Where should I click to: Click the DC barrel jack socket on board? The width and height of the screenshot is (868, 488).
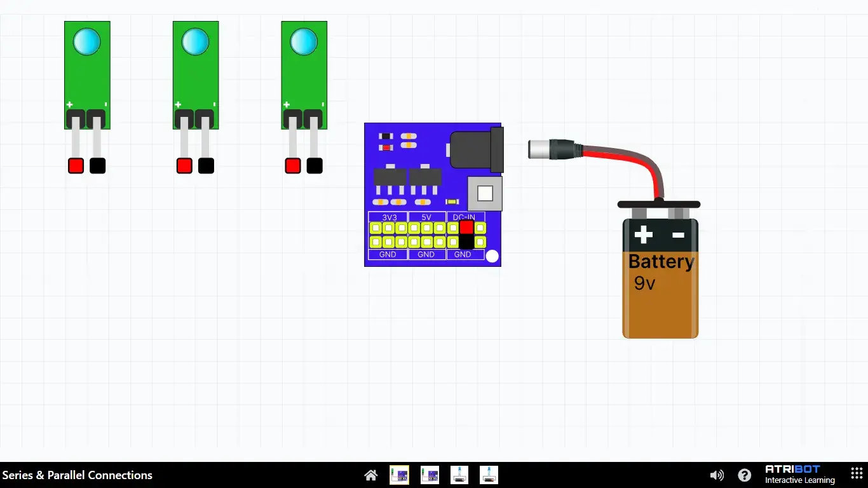click(477, 150)
